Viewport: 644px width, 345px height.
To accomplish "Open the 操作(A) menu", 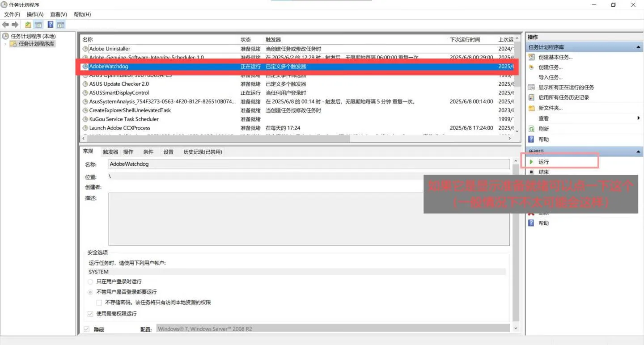I will 35,14.
